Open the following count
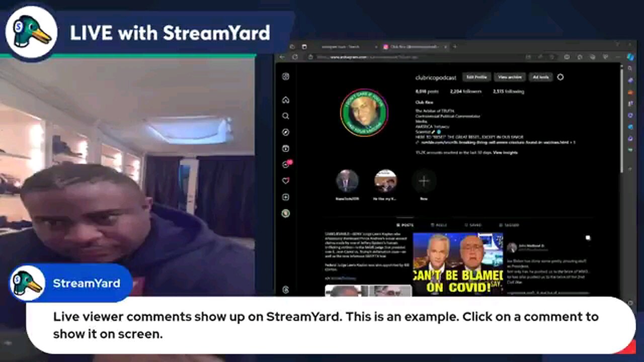Viewport: 644px width, 362px height. click(509, 92)
